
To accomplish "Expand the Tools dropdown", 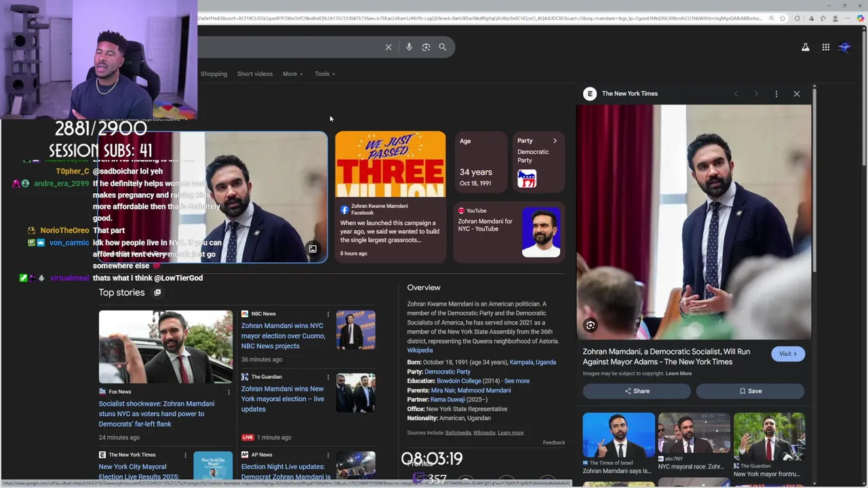I will click(x=325, y=74).
